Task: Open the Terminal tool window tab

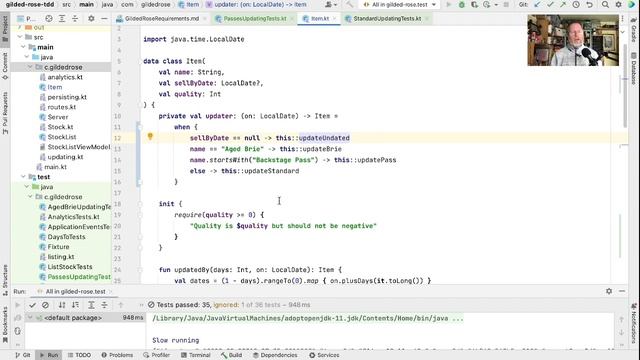Action: tap(196, 355)
